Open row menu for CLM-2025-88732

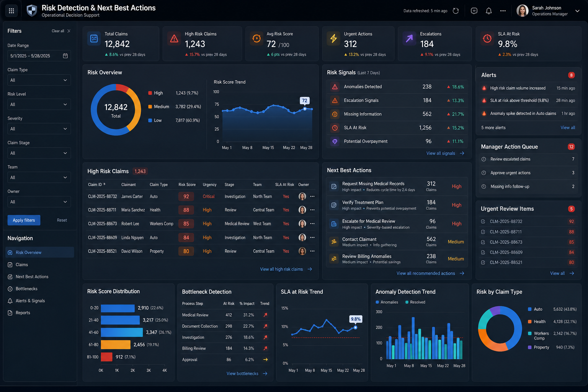312,196
